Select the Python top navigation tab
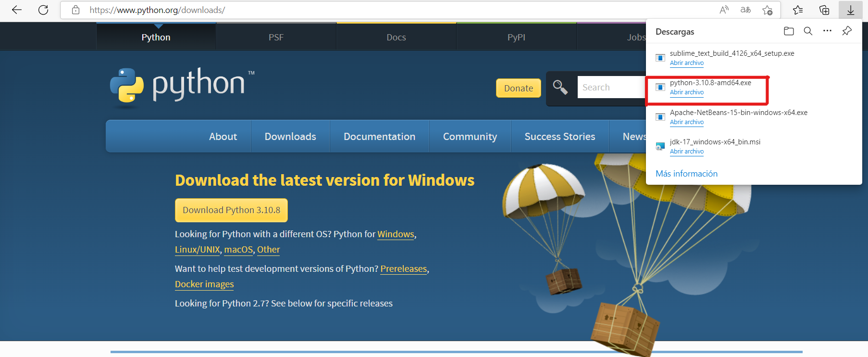 [x=156, y=37]
